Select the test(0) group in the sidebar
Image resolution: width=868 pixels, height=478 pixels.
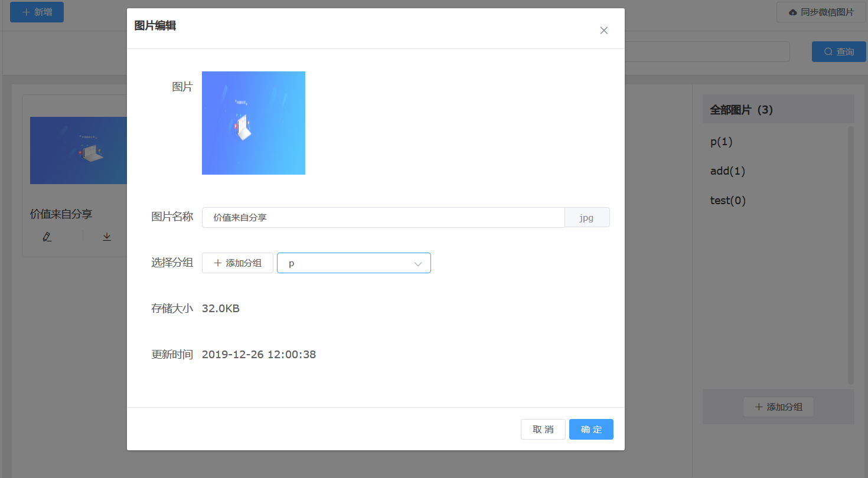727,201
